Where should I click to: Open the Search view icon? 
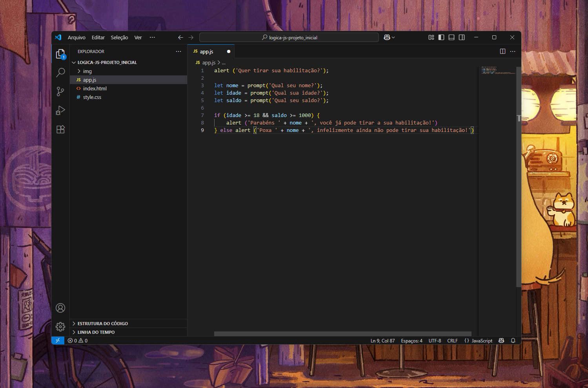60,73
